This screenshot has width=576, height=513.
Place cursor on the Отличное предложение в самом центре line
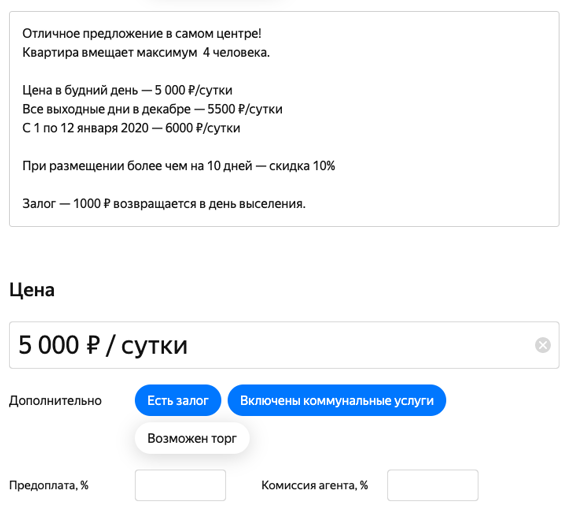142,33
